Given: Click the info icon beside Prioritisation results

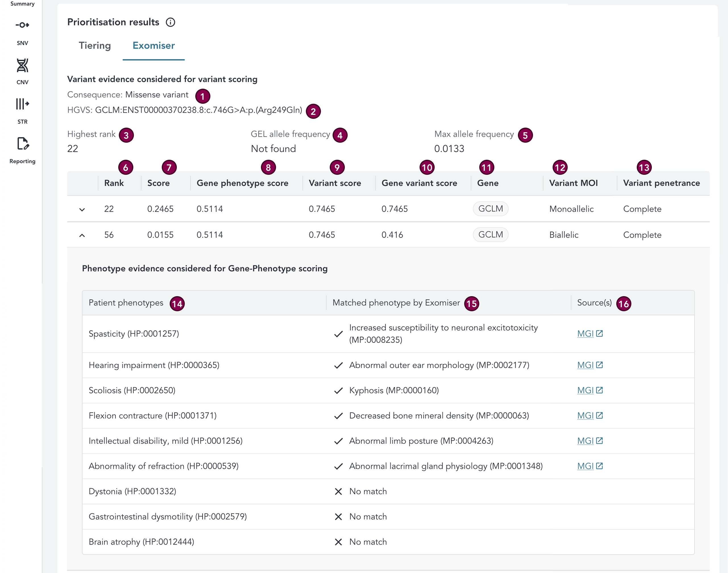Looking at the screenshot, I should 171,23.
